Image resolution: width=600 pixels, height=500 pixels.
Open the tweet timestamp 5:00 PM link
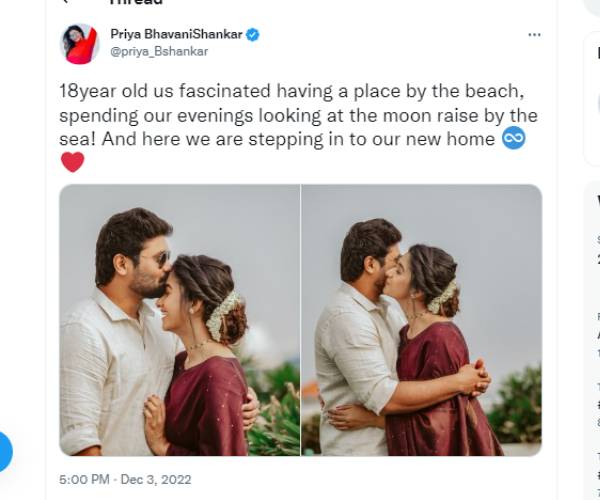[x=84, y=479]
